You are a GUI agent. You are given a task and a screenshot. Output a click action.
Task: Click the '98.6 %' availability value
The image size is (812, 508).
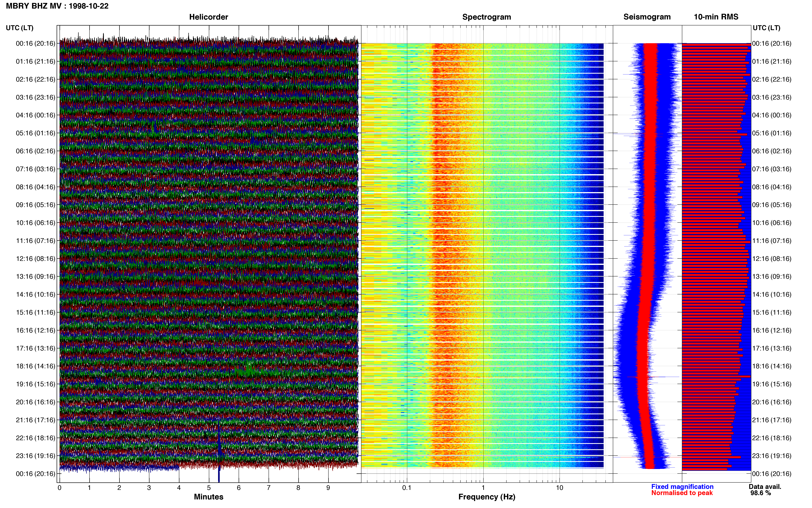761,493
